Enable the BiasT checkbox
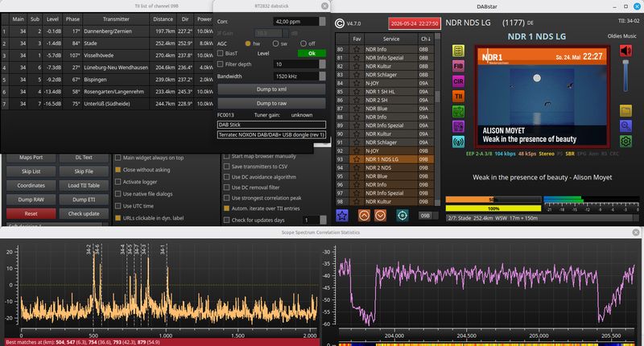The image size is (644, 346). [220, 53]
